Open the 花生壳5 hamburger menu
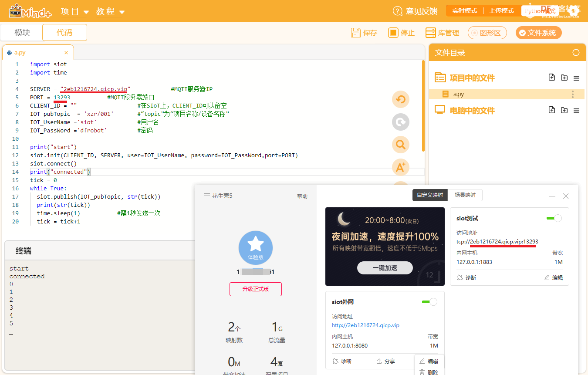Viewport: 588px width, 375px height. pos(207,196)
